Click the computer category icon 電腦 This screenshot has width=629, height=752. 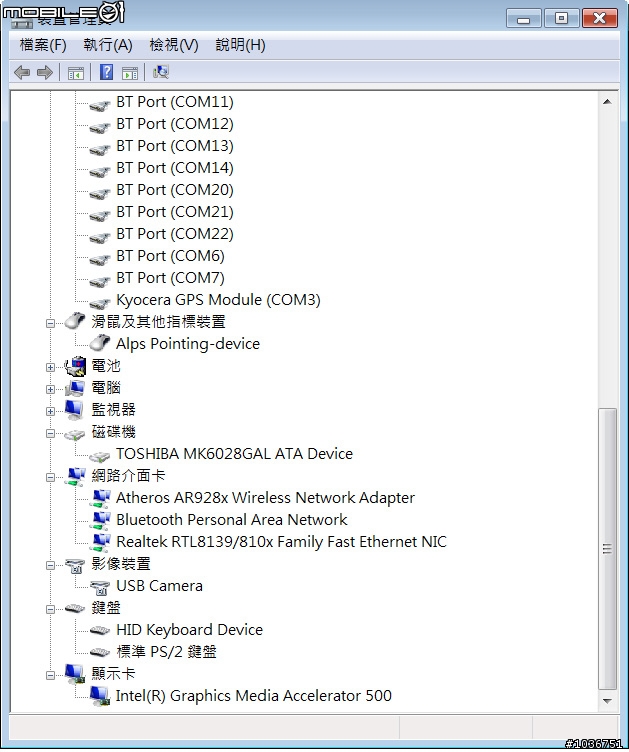(x=75, y=388)
